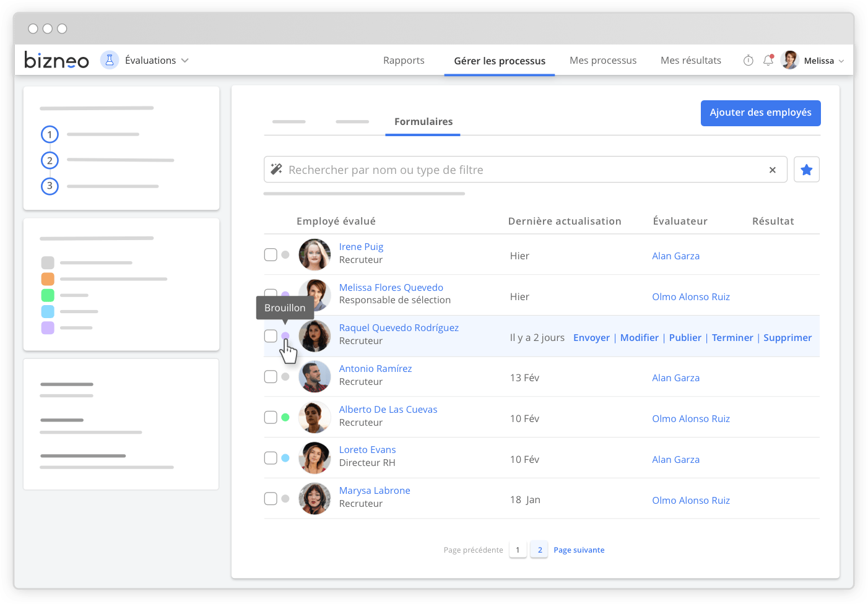The height and width of the screenshot is (604, 868).
Task: Open Gérer les processus tab
Action: tap(500, 61)
